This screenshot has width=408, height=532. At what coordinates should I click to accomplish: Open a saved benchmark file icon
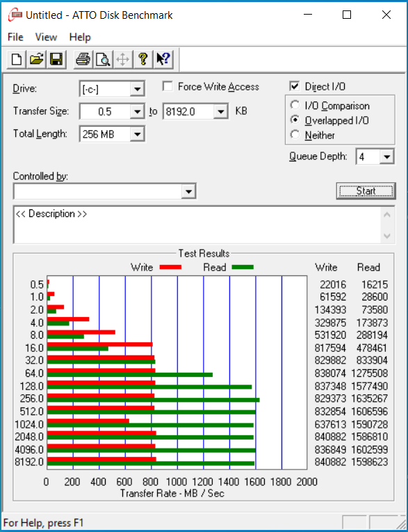pos(36,59)
